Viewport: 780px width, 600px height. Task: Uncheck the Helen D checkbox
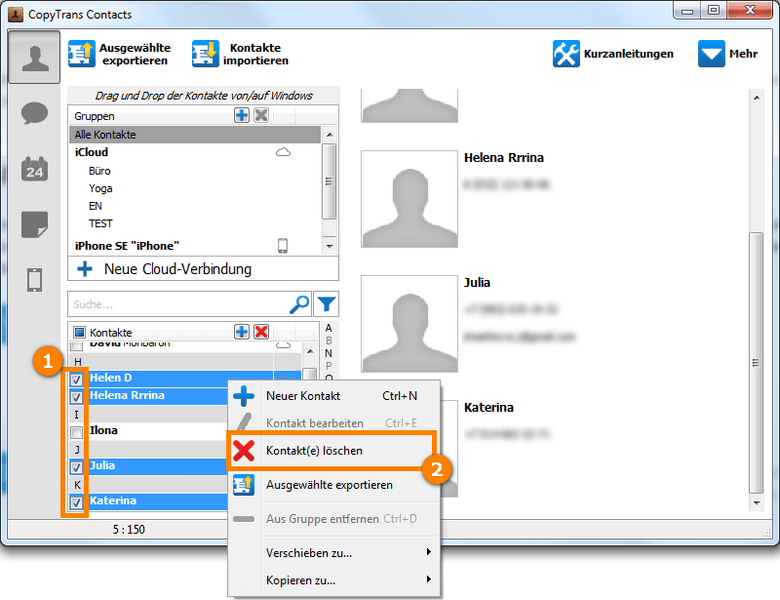[76, 380]
